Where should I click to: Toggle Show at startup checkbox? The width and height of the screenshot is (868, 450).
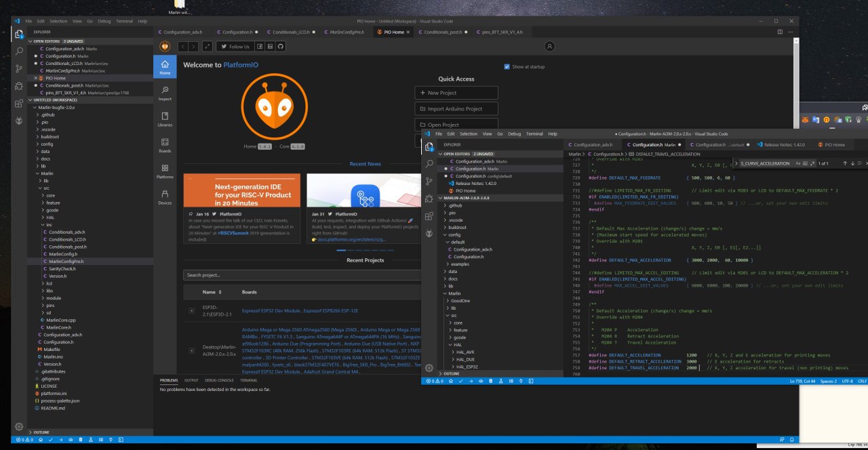507,66
